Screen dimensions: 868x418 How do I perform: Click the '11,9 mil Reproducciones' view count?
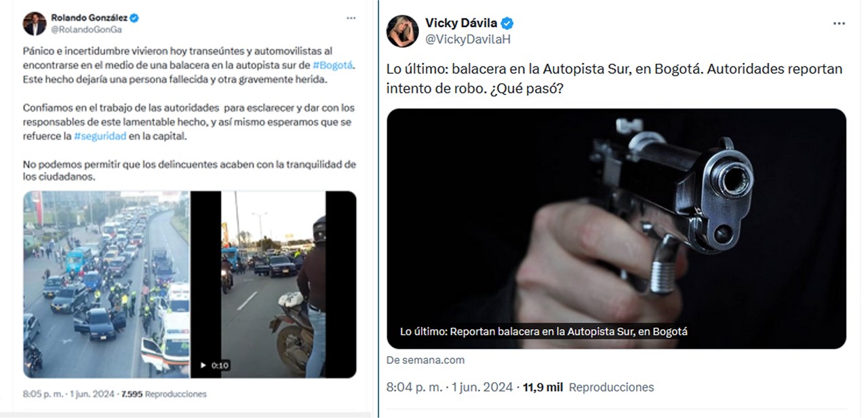click(588, 387)
